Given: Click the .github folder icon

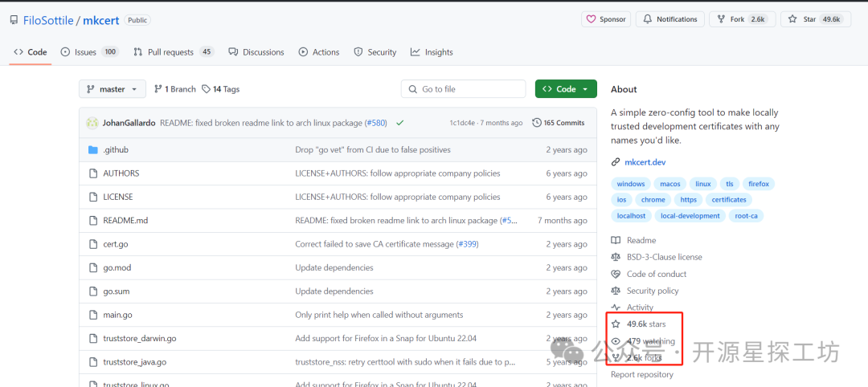Looking at the screenshot, I should pyautogui.click(x=93, y=150).
